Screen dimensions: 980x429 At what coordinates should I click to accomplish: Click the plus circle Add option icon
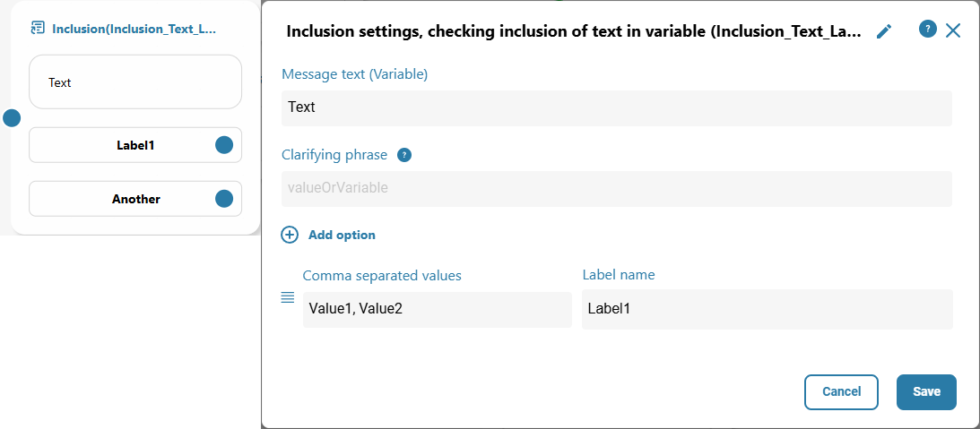[290, 235]
